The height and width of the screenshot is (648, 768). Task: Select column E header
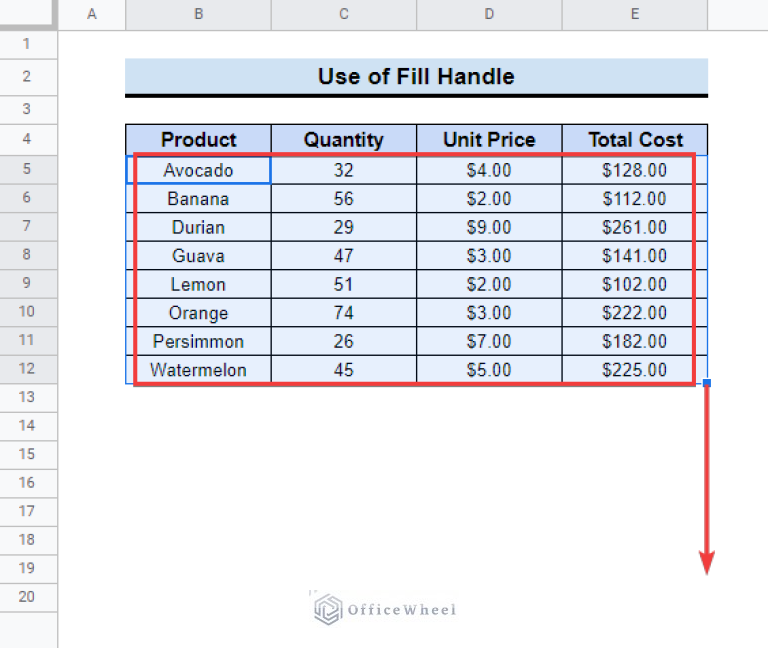click(x=635, y=14)
